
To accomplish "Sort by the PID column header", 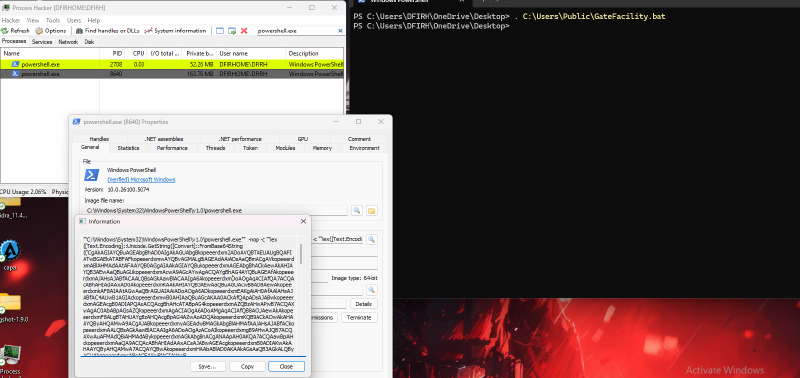I will 113,53.
